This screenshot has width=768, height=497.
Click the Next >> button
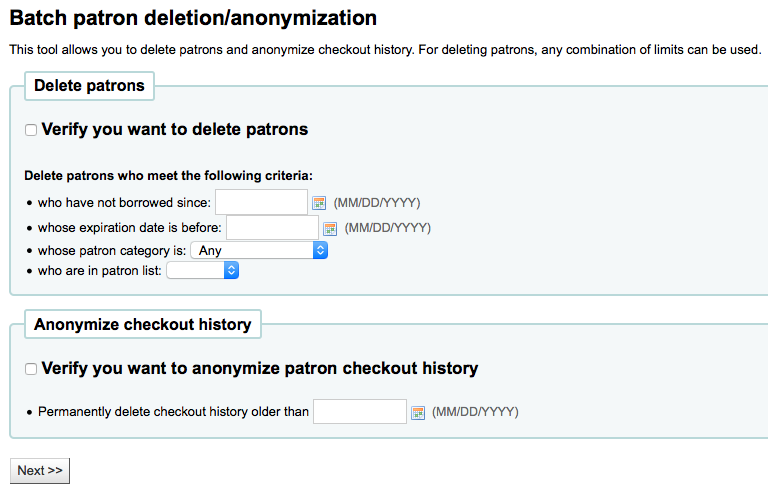point(40,471)
